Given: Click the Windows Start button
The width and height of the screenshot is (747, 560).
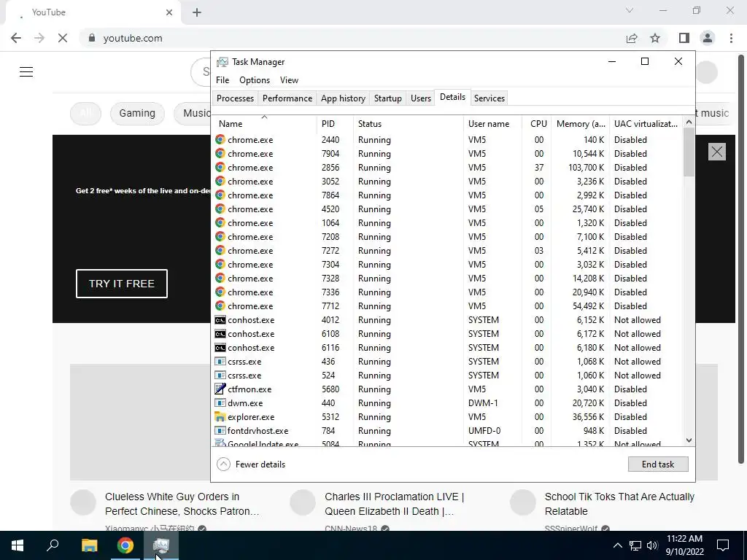Looking at the screenshot, I should tap(18, 545).
